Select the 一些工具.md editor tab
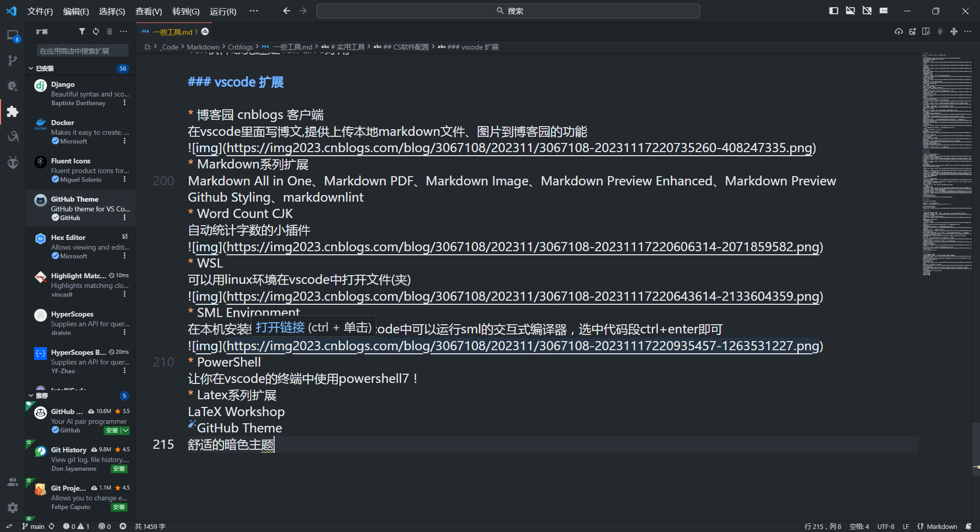The image size is (980, 532). tap(175, 32)
